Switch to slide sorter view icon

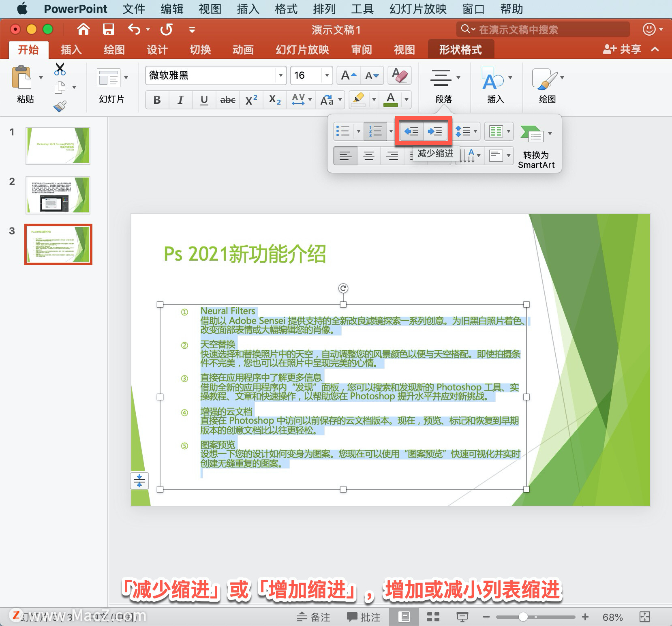(433, 617)
